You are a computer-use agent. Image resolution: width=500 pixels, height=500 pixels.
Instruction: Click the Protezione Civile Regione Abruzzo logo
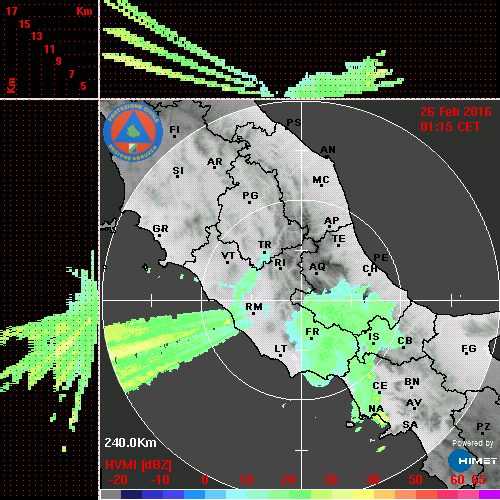click(x=133, y=132)
